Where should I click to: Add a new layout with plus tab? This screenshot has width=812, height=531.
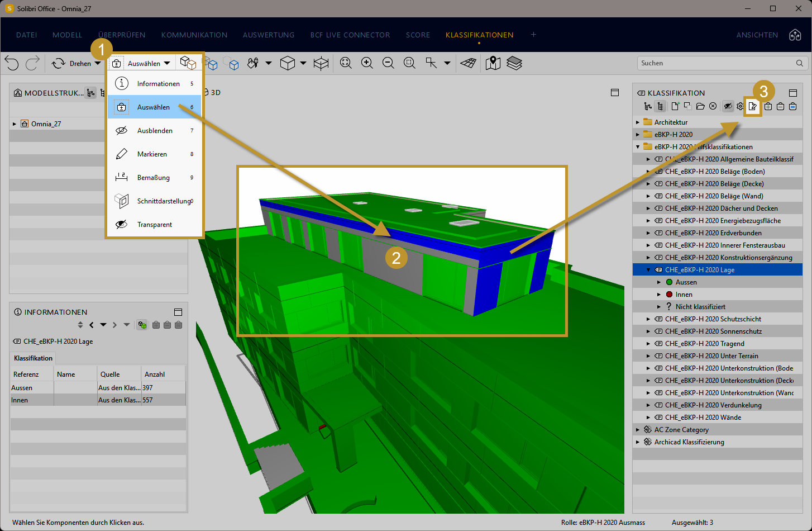click(x=533, y=35)
